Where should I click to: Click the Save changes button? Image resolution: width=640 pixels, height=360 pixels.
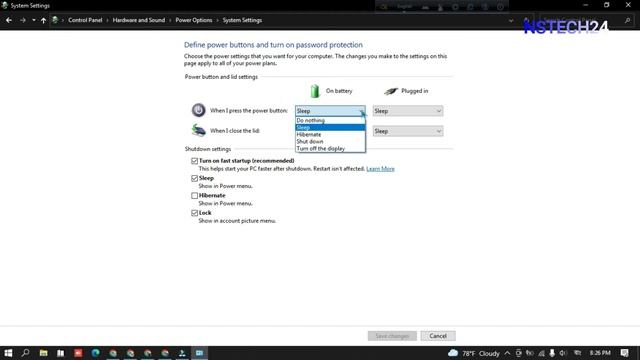click(x=392, y=336)
